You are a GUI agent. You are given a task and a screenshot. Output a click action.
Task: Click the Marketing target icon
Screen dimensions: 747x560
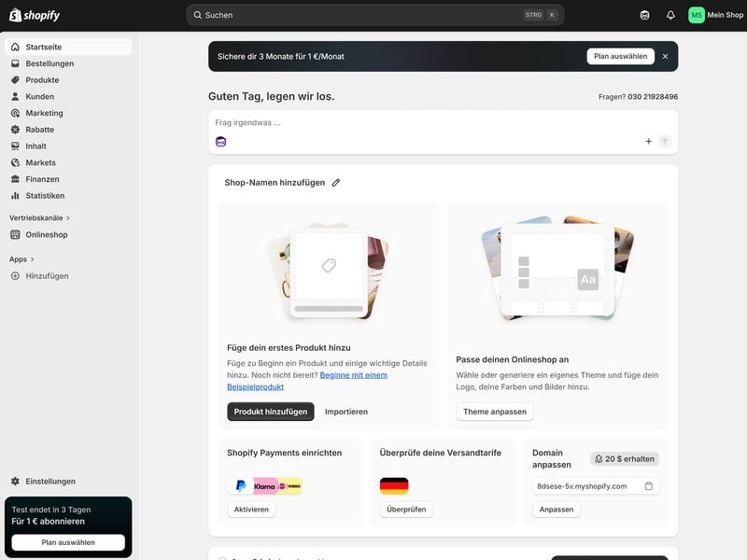tap(15, 113)
